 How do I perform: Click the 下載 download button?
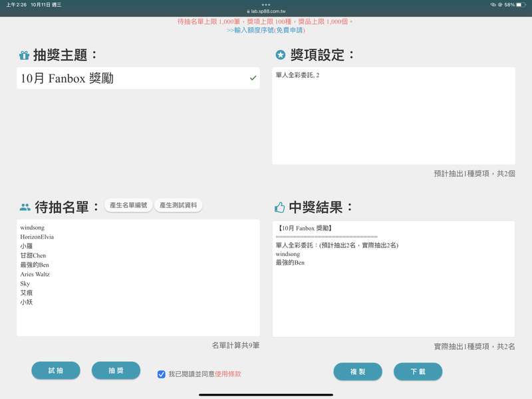click(x=418, y=372)
